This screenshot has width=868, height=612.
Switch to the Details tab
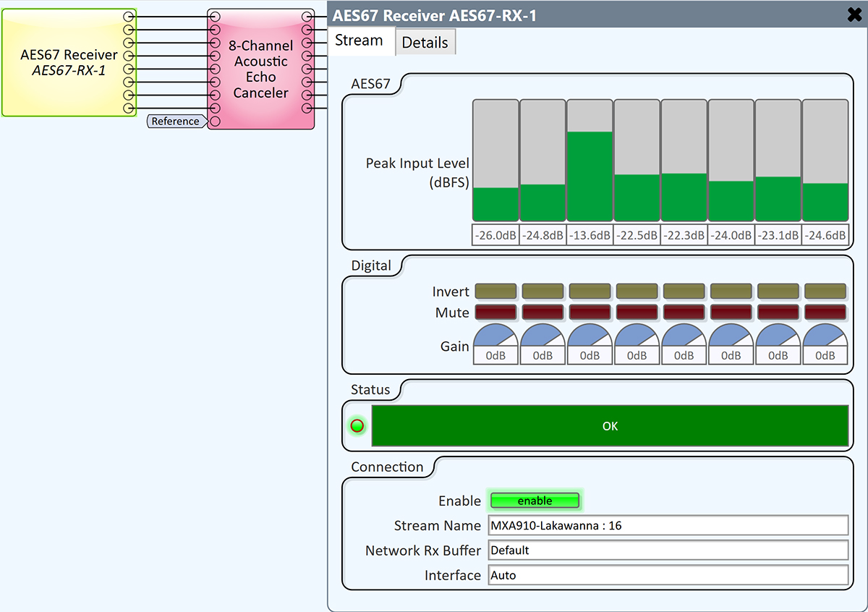point(425,43)
